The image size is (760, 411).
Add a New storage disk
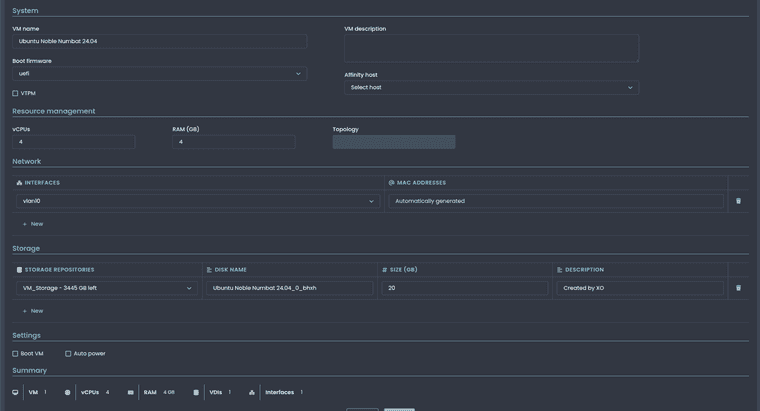point(33,311)
